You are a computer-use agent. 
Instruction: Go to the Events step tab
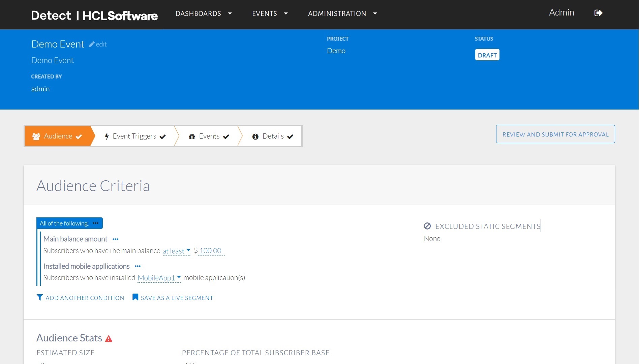point(209,136)
